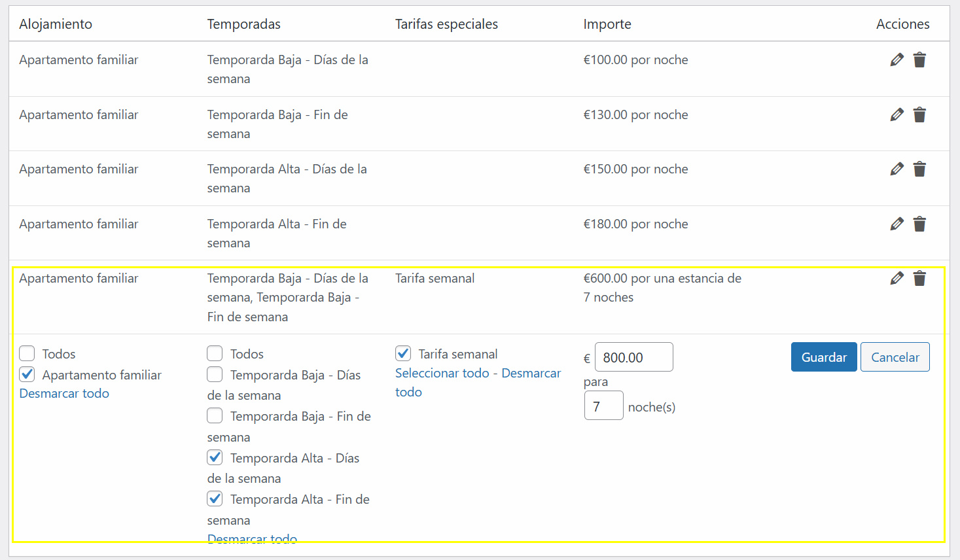Edit the €180.00 per night rate
The image size is (960, 560).
(x=897, y=224)
